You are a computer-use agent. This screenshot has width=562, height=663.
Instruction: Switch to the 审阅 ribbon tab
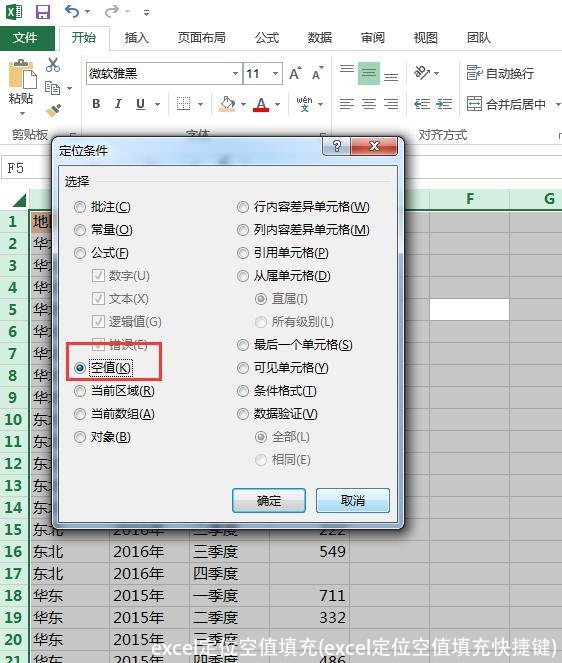[373, 38]
